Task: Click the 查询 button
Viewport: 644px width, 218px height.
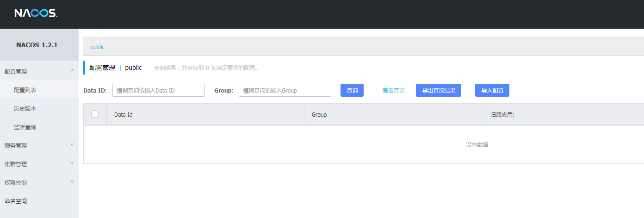Action: coord(352,90)
